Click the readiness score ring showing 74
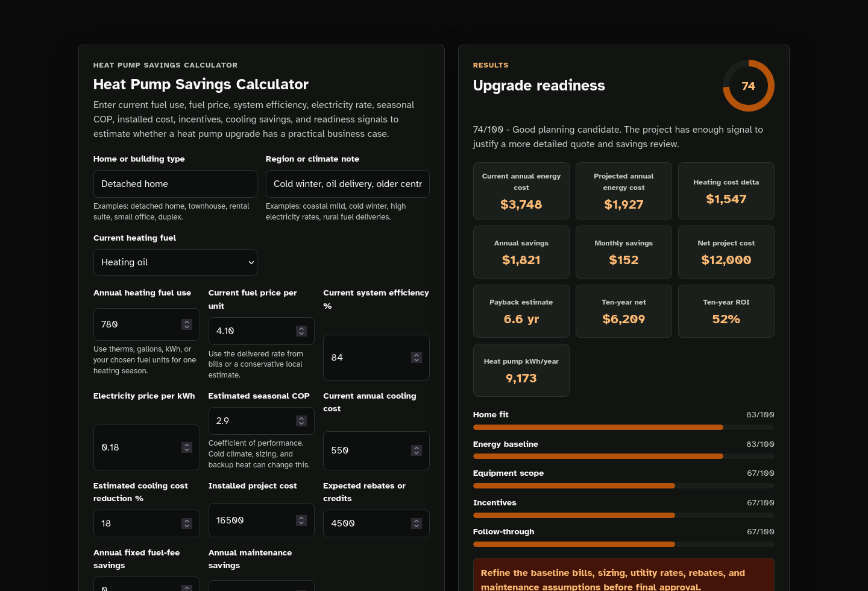The height and width of the screenshot is (591, 868). point(749,86)
